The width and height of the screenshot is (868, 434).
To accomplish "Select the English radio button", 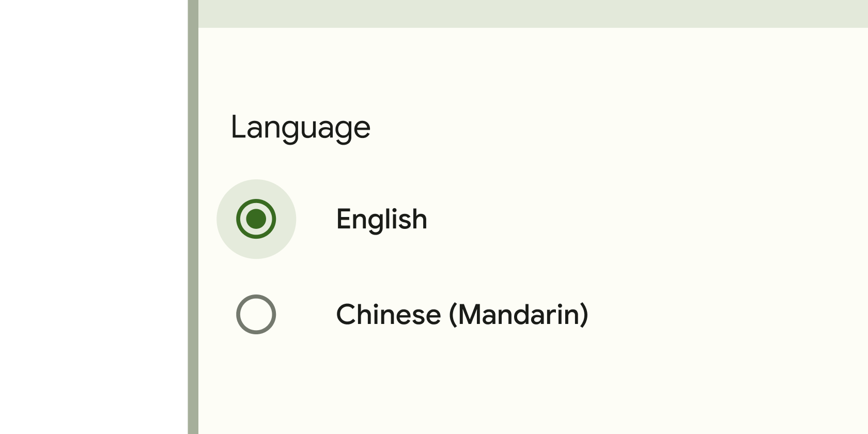I will pos(256,219).
